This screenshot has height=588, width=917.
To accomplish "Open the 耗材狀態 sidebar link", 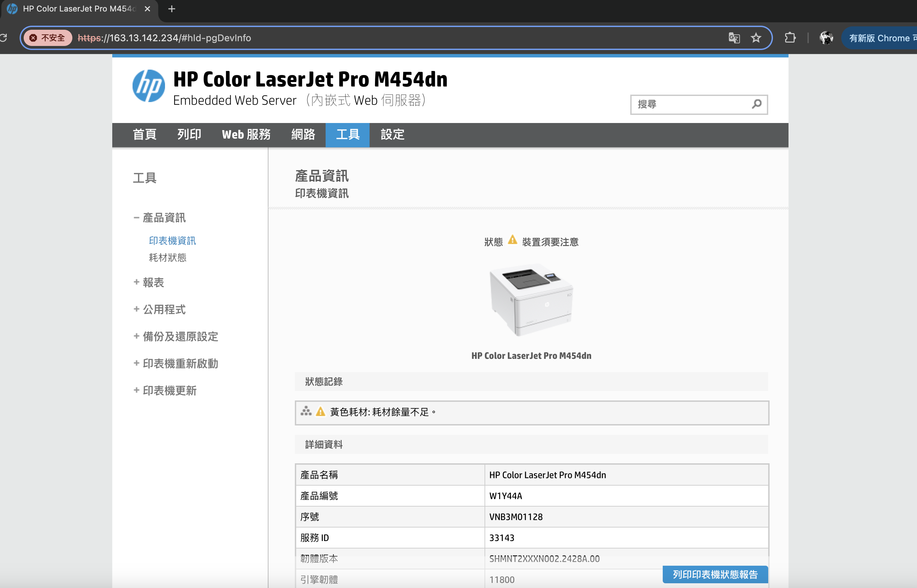I will pos(168,258).
